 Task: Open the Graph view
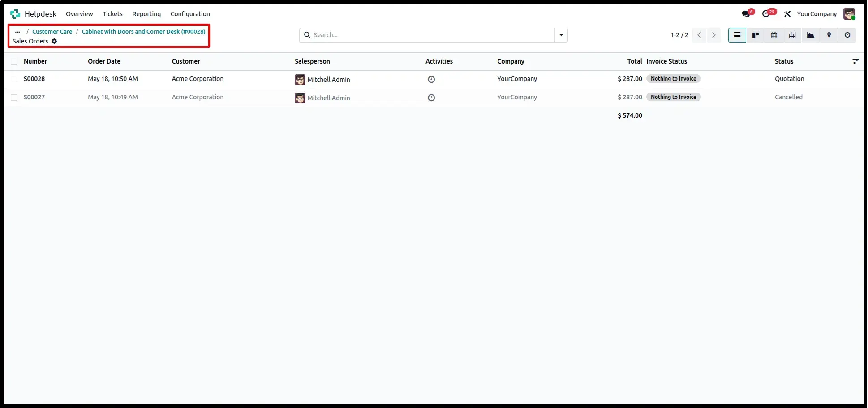(811, 35)
